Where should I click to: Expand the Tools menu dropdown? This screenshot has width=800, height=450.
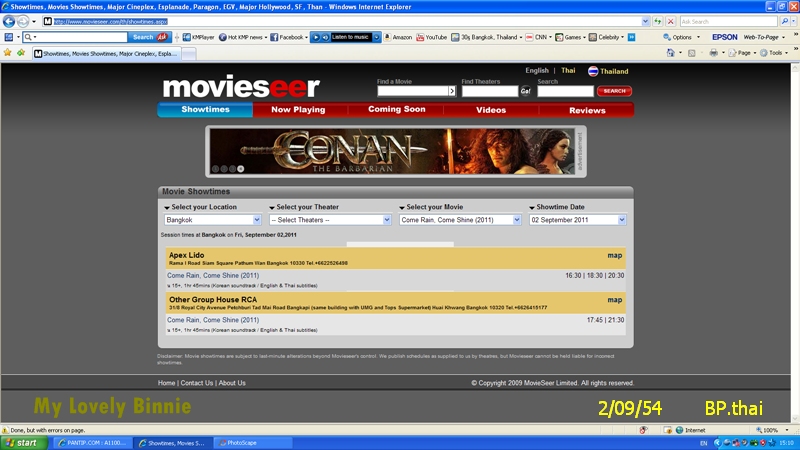pos(786,53)
